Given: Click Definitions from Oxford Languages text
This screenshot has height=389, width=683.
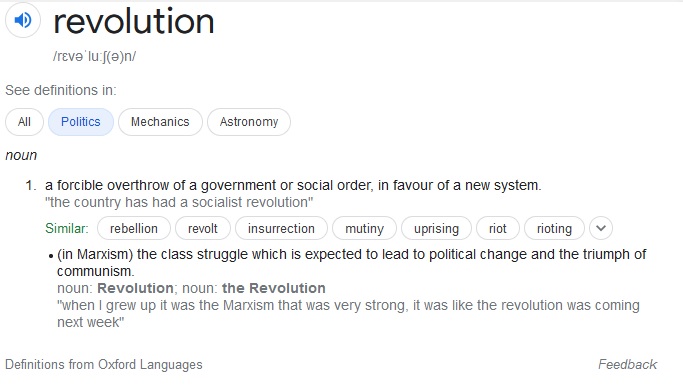Looking at the screenshot, I should click(x=104, y=364).
